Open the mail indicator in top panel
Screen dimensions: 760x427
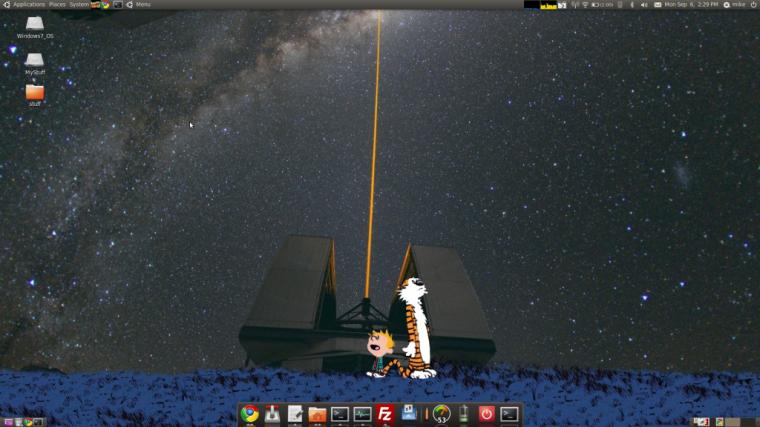[657, 5]
